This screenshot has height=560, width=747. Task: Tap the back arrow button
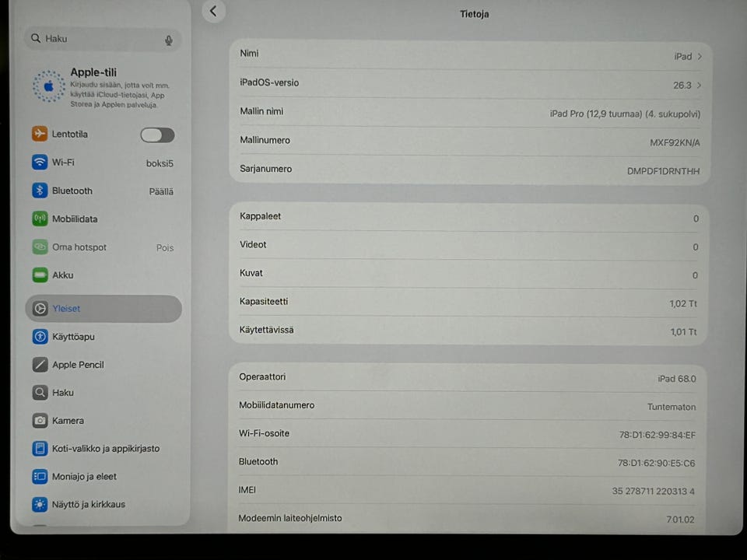pyautogui.click(x=213, y=11)
